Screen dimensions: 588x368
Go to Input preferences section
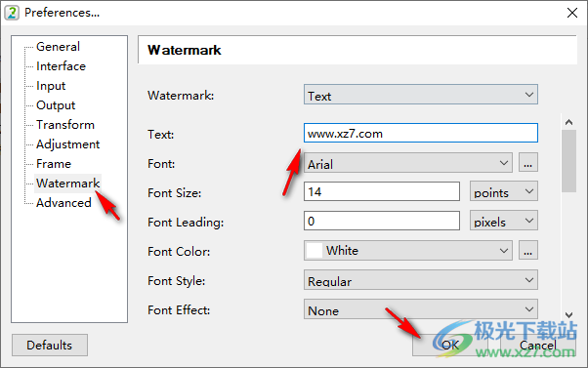(x=51, y=86)
